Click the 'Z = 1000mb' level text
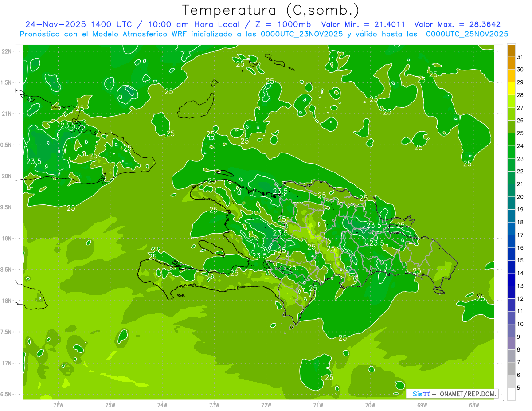The height and width of the screenshot is (411, 532). [283, 24]
